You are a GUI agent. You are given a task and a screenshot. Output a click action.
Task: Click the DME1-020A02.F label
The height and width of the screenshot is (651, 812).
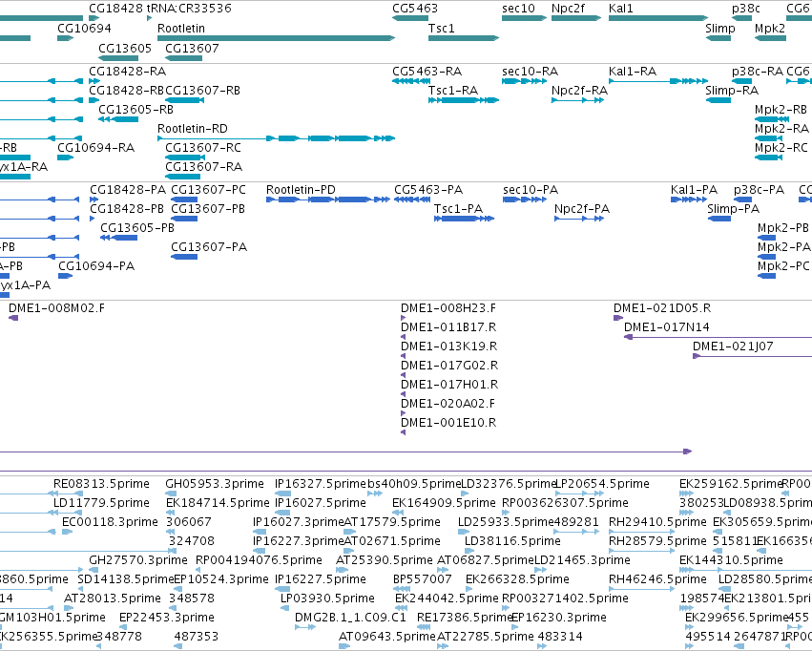448,404
